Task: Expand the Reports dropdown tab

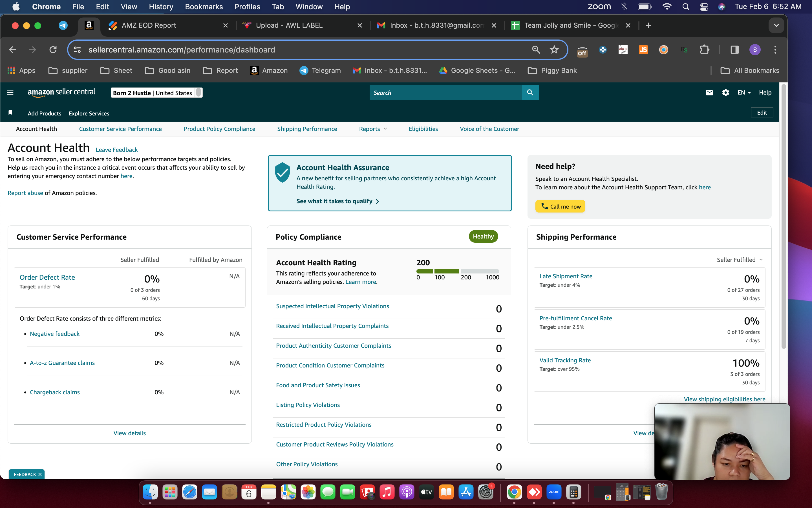Action: pos(373,129)
